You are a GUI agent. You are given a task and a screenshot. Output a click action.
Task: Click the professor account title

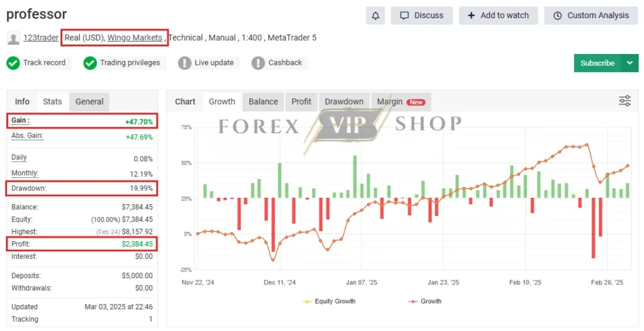[36, 14]
